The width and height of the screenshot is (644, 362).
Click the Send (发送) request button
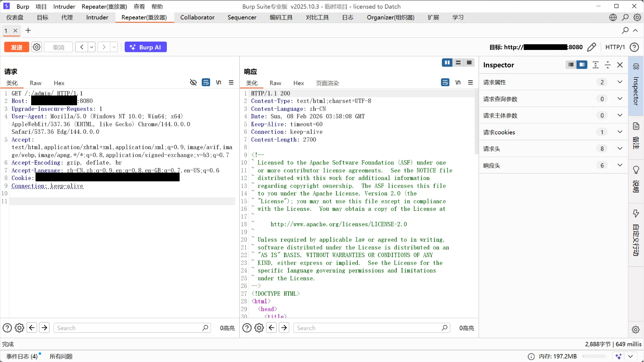(16, 47)
